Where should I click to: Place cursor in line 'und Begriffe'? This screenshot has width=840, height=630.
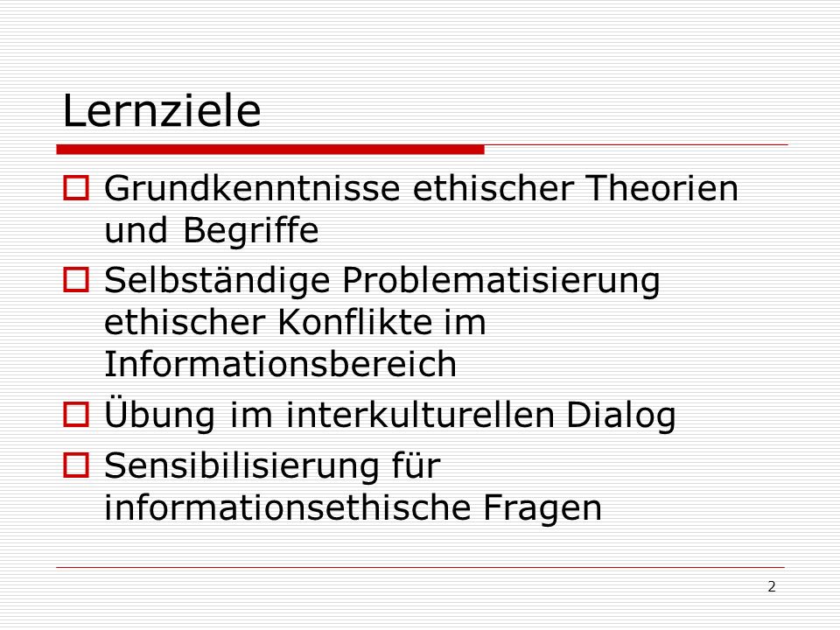point(212,231)
